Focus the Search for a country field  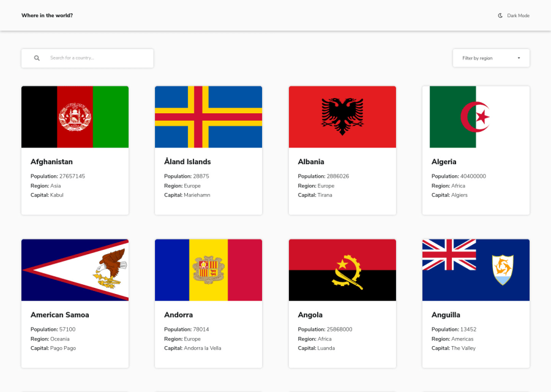[x=87, y=58]
